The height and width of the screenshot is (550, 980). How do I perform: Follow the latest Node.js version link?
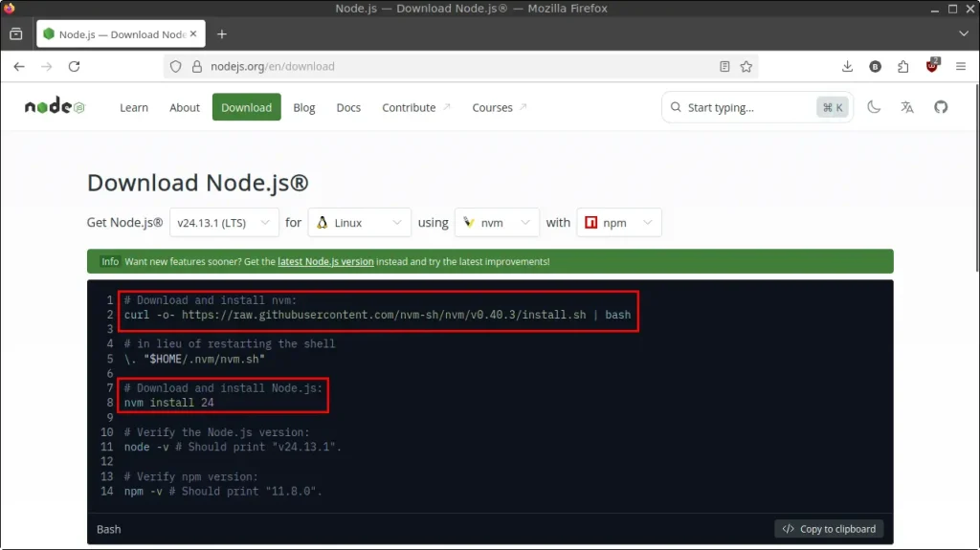pos(325,261)
